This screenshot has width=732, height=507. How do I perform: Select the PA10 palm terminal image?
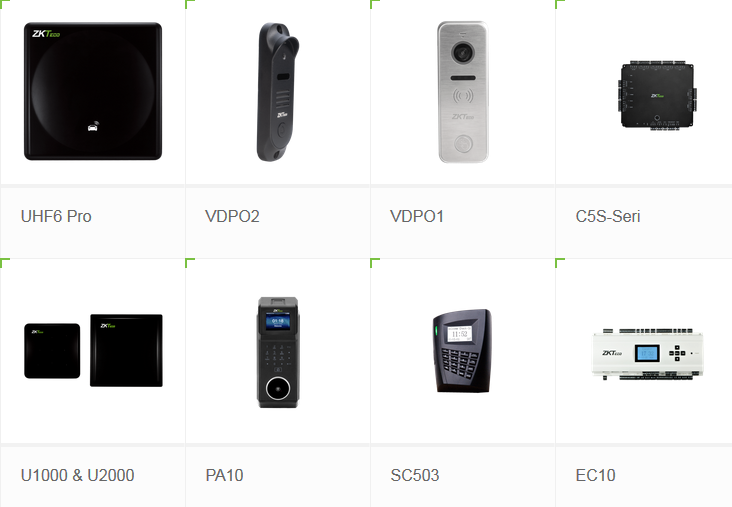pyautogui.click(x=278, y=352)
